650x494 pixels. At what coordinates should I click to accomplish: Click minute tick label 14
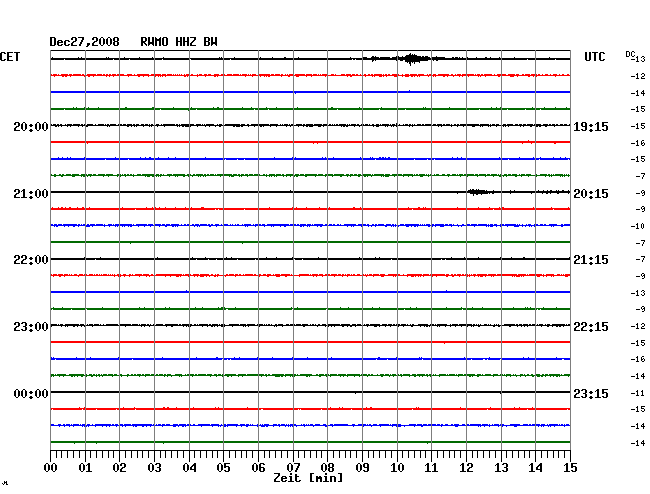pyautogui.click(x=535, y=468)
